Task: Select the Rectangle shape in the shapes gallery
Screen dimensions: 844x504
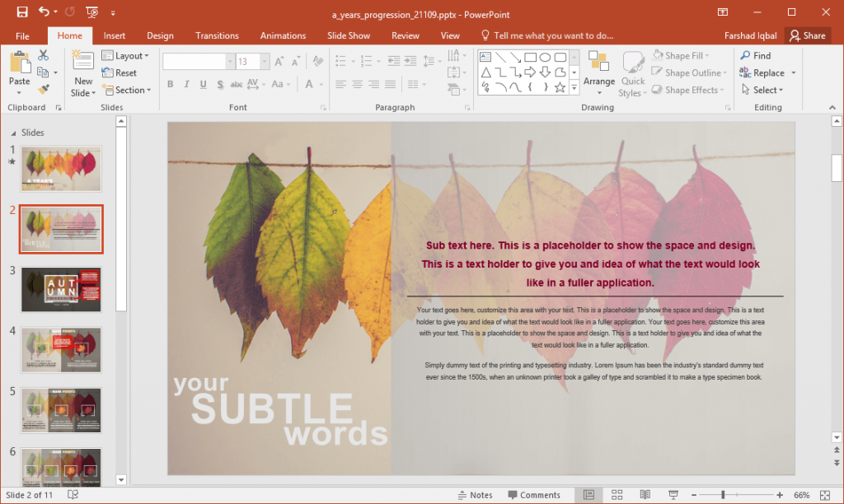Action: (x=528, y=57)
